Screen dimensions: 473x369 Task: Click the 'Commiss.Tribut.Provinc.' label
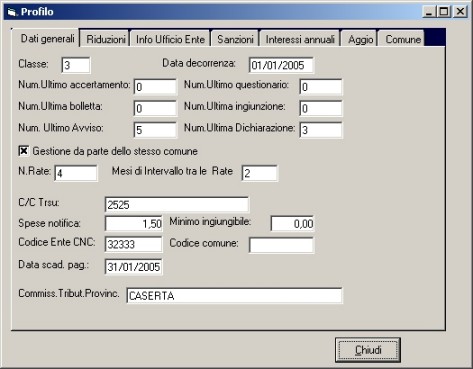tap(69, 293)
